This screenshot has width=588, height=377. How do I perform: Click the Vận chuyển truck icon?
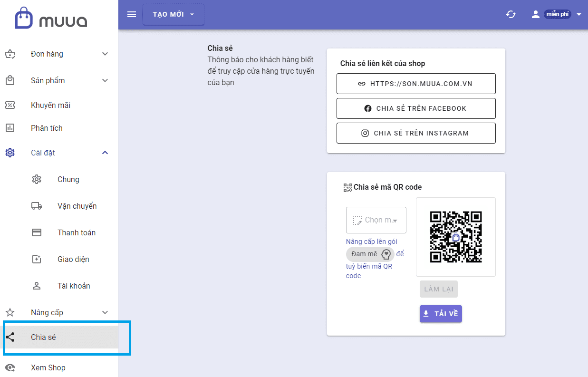(x=37, y=206)
